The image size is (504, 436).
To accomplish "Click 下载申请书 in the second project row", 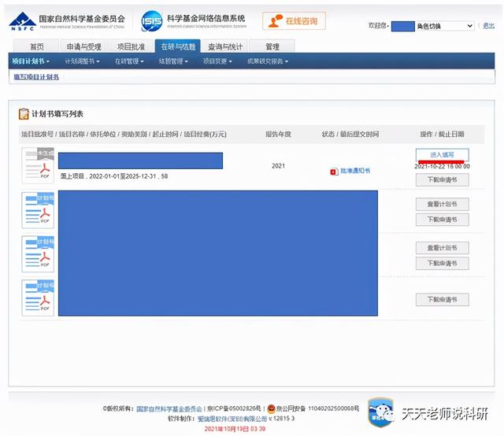I will click(x=442, y=220).
